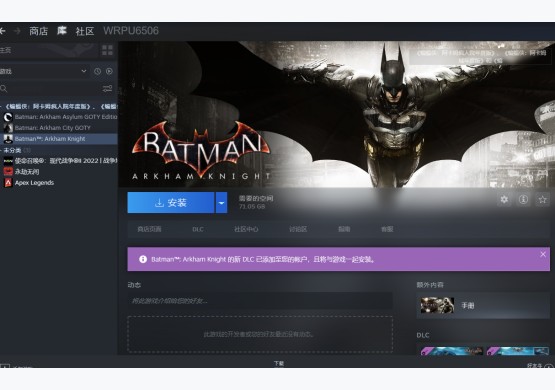
Task: Open the 下载 downloads bar
Action: pos(279,363)
